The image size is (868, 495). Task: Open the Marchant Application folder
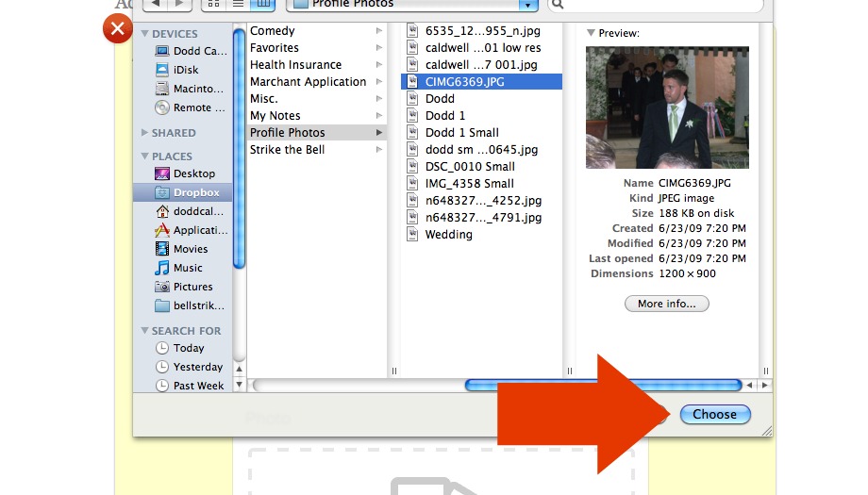[315, 82]
